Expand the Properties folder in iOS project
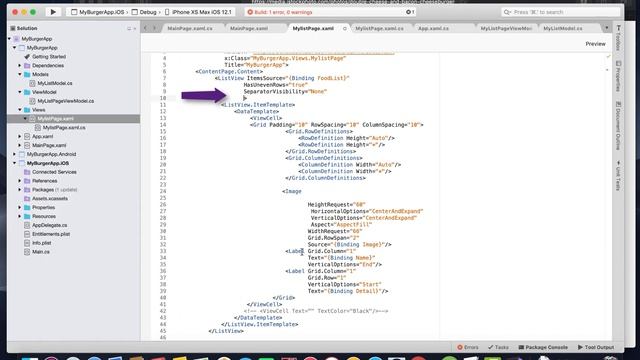Viewport: 640px width, 360px height. tap(20, 207)
